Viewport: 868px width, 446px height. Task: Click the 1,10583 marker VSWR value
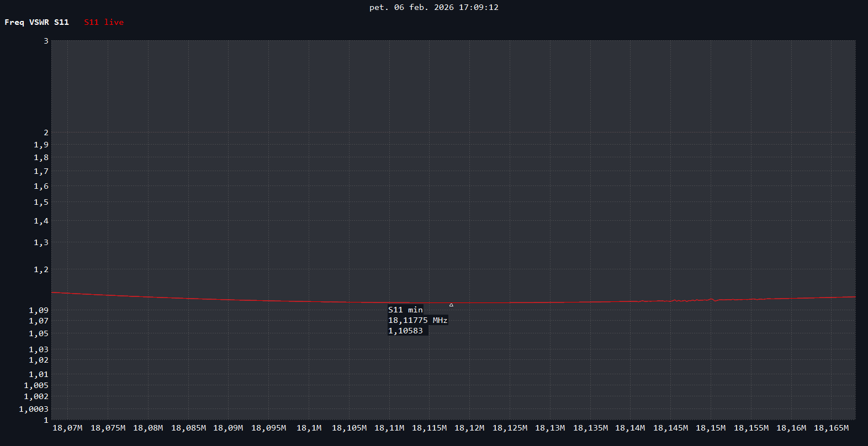405,331
